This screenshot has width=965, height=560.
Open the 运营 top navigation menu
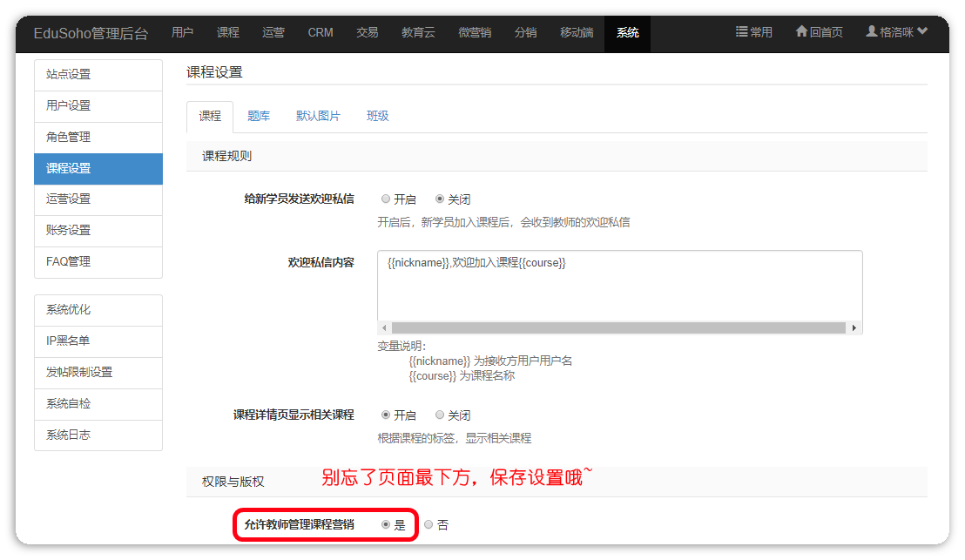click(x=273, y=33)
